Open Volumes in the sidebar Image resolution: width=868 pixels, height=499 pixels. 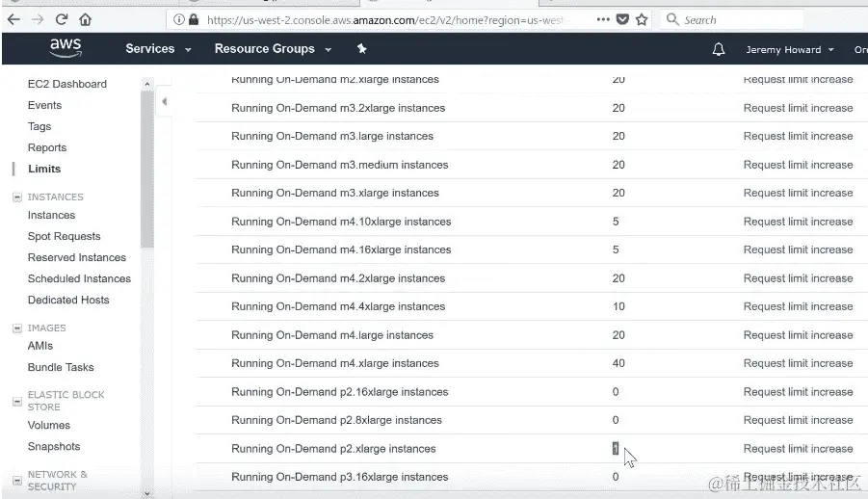49,426
